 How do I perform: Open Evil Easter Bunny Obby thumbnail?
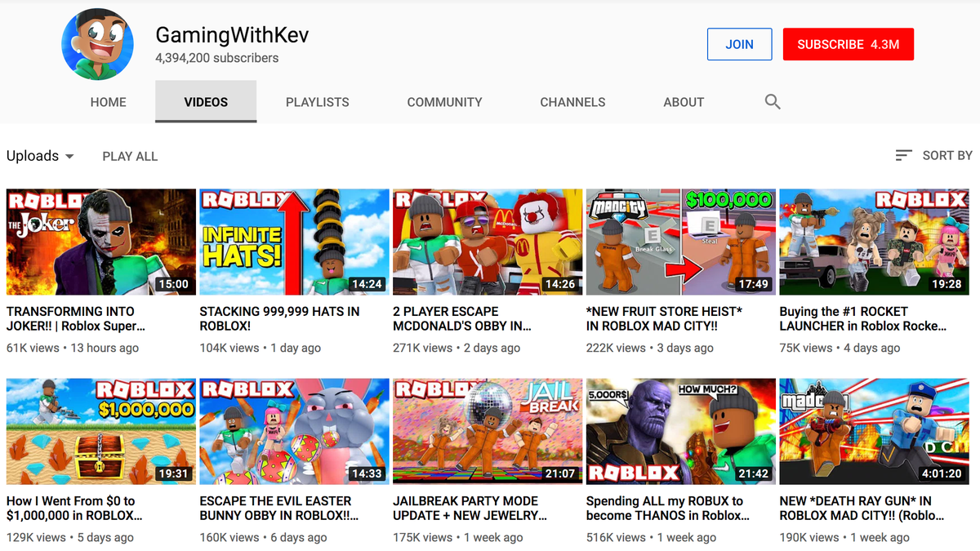pyautogui.click(x=295, y=432)
